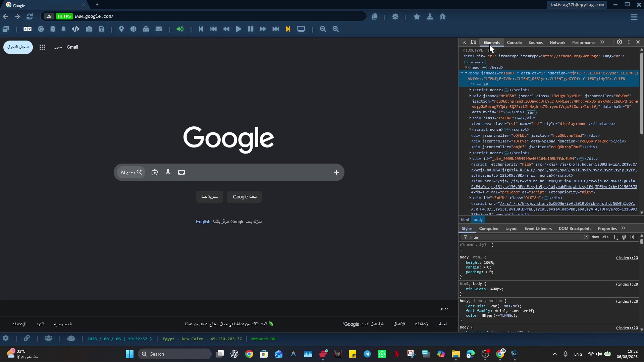Activate the DevTools element inspector picker
Image resolution: width=644 pixels, height=362 pixels.
point(464,42)
